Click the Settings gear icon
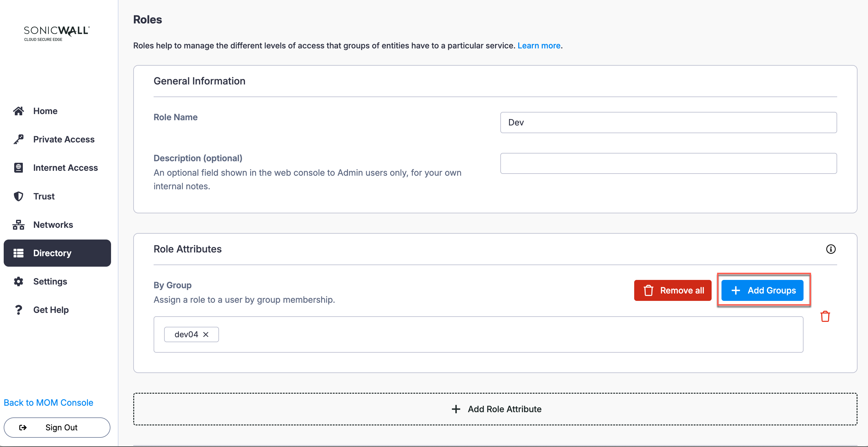868x447 pixels. click(x=19, y=281)
